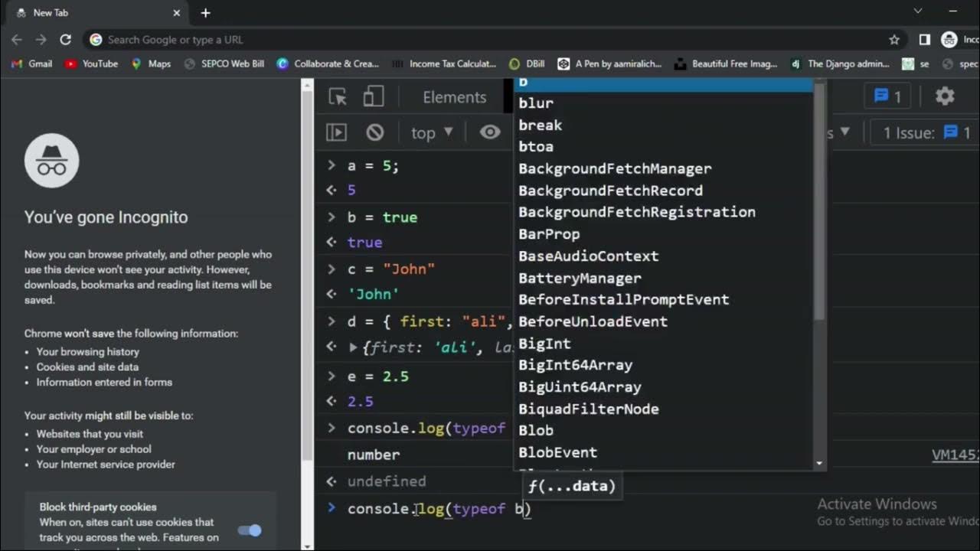This screenshot has width=980, height=551.
Task: Close the New Tab tab
Action: coord(177,13)
